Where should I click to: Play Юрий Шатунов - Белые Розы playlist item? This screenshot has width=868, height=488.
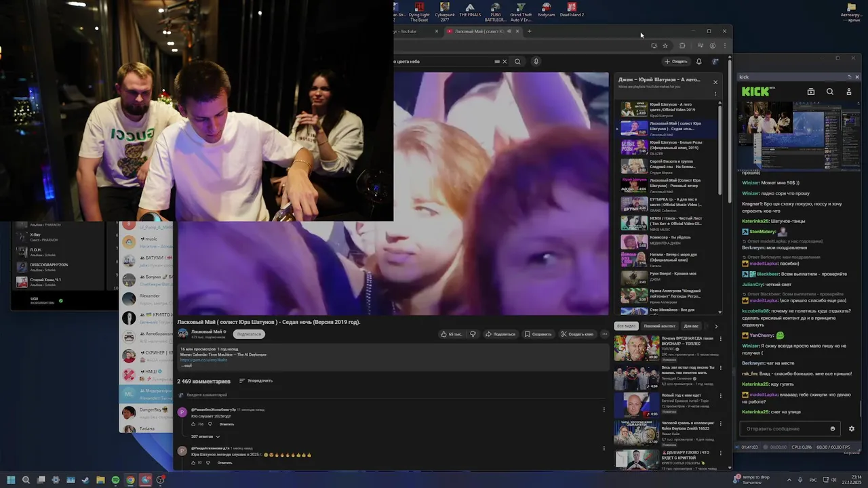pos(668,147)
